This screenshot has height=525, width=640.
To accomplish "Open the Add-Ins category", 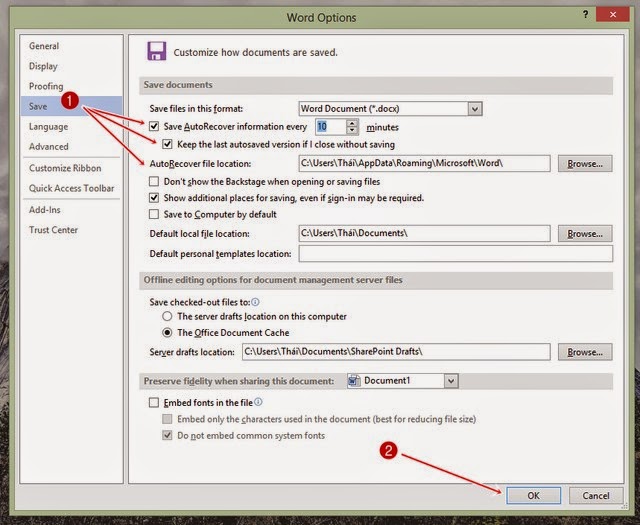I will [44, 210].
